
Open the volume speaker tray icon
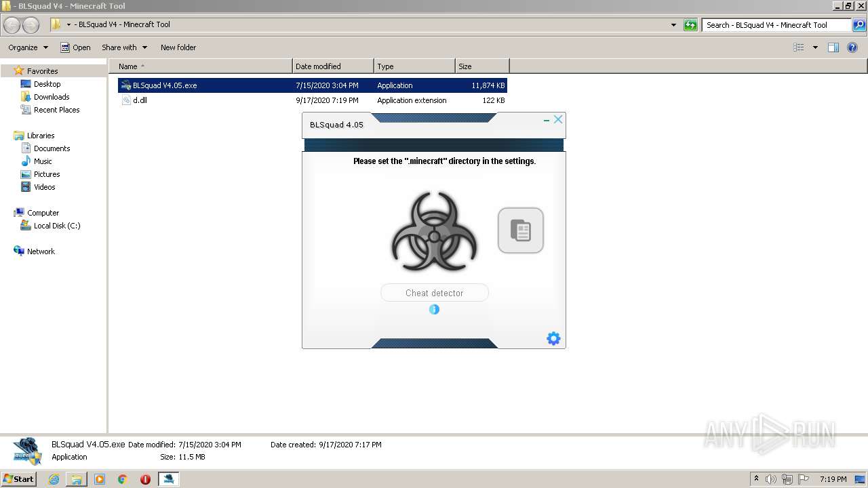point(771,479)
